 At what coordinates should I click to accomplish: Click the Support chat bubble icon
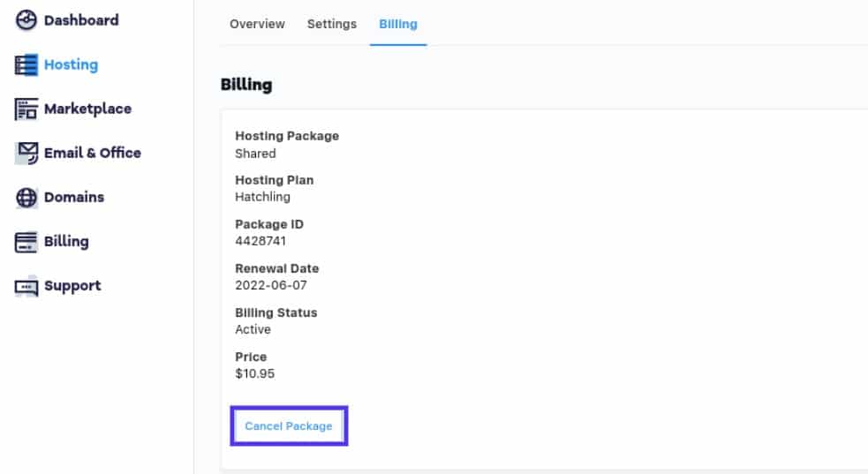coord(26,286)
